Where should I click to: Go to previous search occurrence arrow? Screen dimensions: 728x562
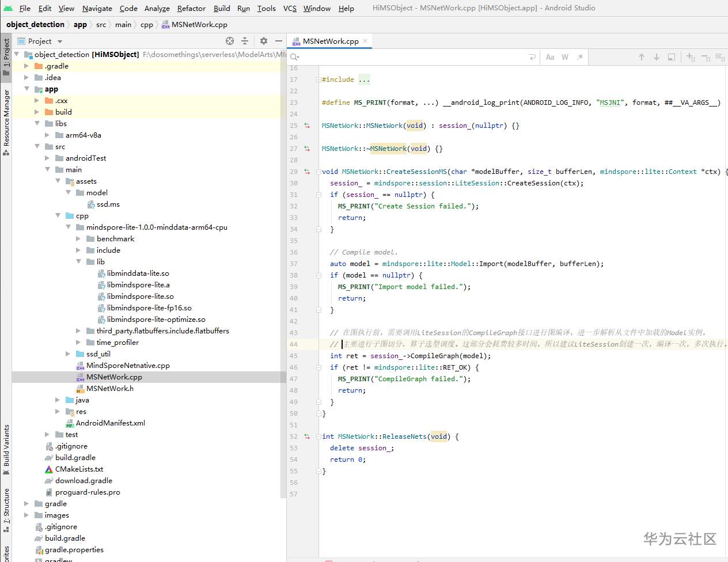tap(641, 57)
